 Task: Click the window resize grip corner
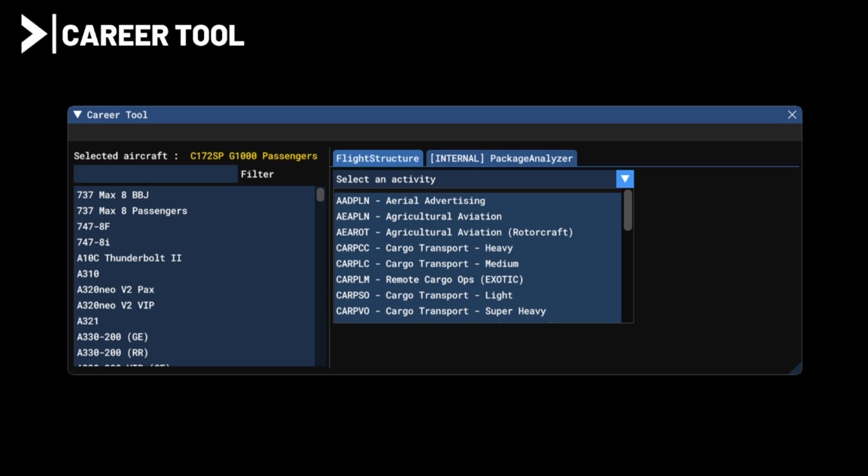(797, 370)
